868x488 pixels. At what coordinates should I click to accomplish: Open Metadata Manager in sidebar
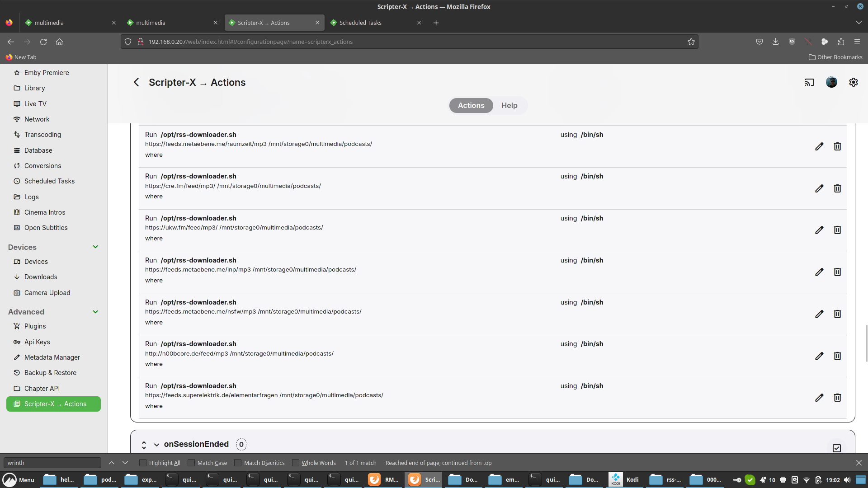(x=52, y=357)
